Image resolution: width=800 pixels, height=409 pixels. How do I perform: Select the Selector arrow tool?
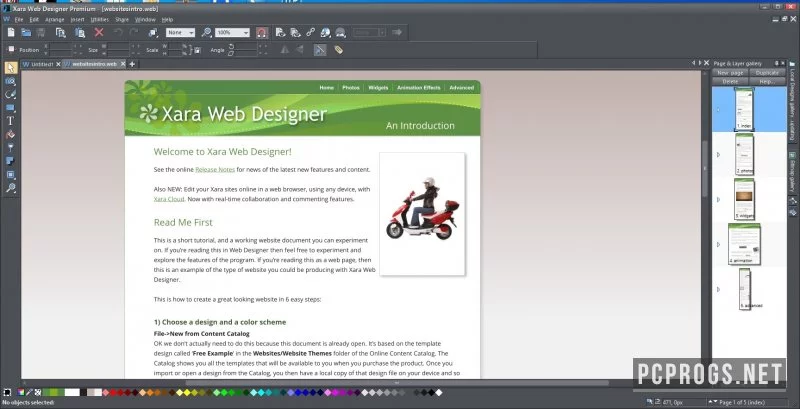click(x=11, y=68)
